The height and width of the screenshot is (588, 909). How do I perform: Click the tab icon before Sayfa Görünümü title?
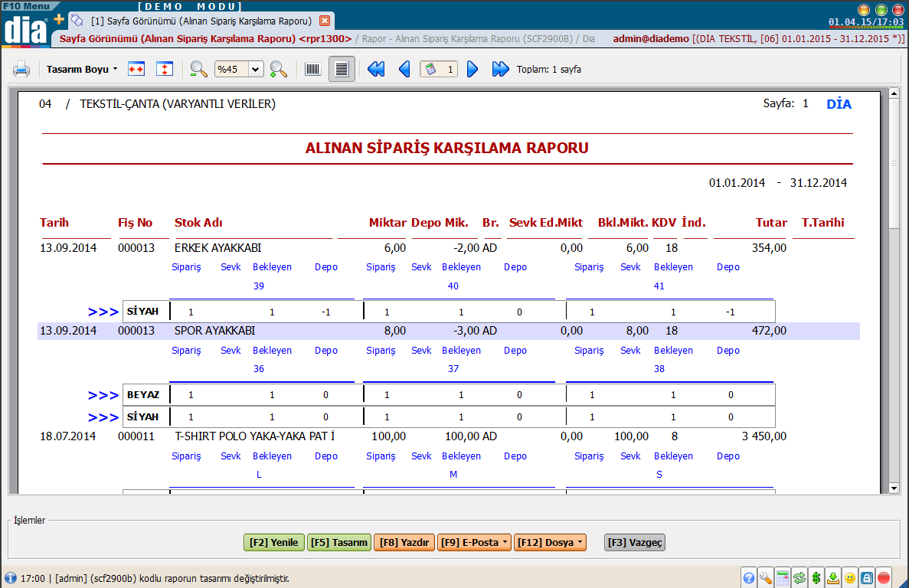click(77, 20)
